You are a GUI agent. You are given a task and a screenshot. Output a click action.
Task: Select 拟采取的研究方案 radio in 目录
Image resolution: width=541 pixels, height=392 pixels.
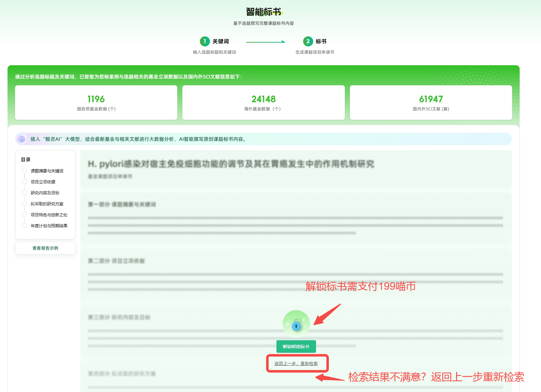[x=24, y=204]
